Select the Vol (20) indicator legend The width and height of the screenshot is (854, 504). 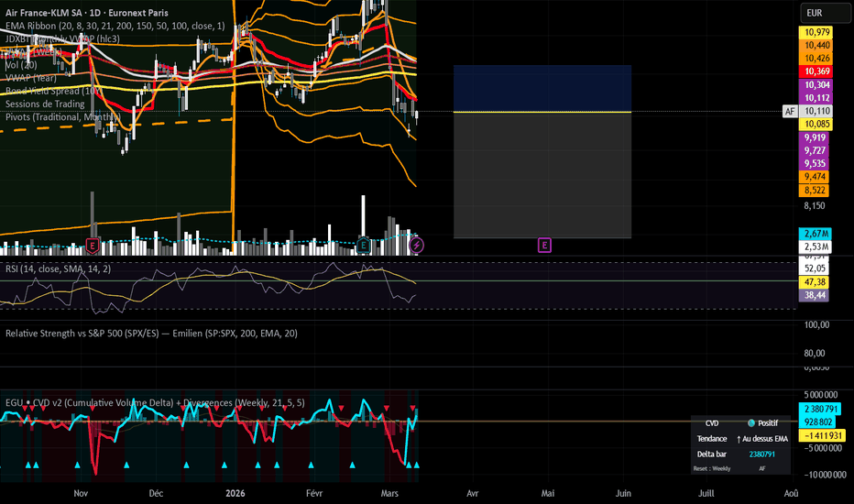21,65
